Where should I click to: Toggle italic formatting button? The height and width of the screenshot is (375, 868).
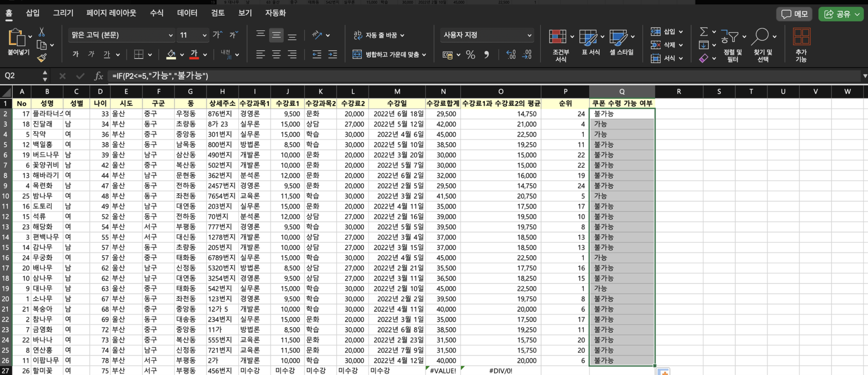coord(91,54)
